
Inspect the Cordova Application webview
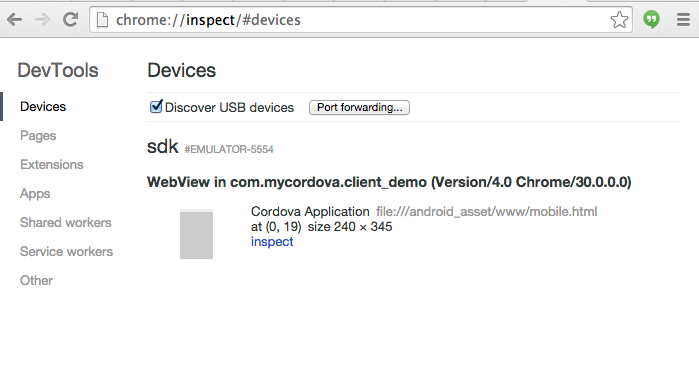click(x=272, y=242)
